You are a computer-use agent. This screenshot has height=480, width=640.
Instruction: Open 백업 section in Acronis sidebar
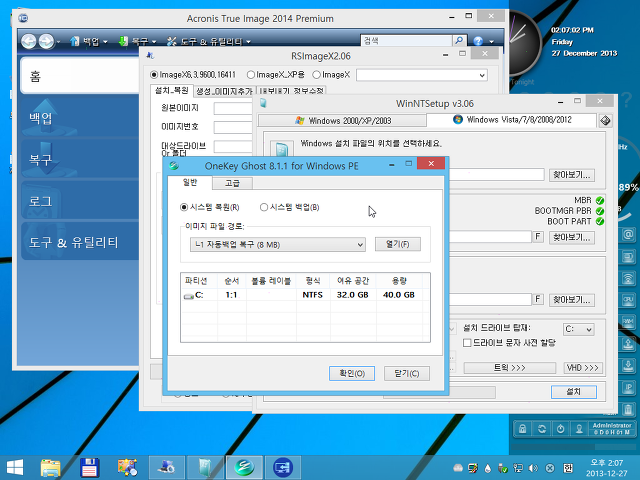click(x=80, y=118)
